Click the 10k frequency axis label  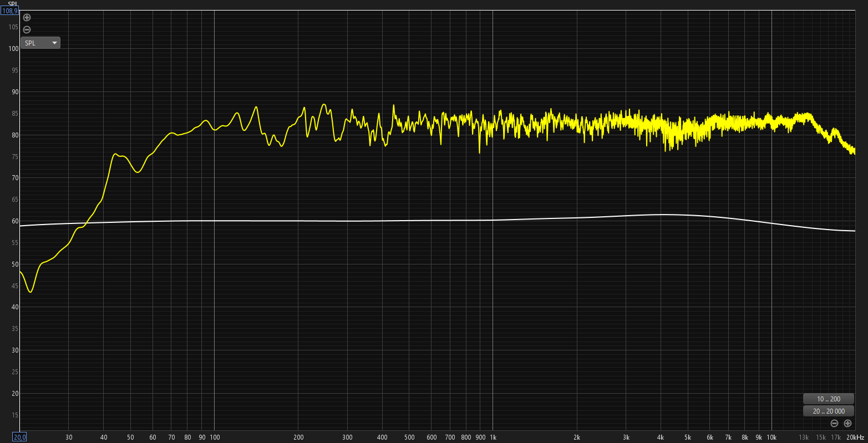(x=771, y=437)
